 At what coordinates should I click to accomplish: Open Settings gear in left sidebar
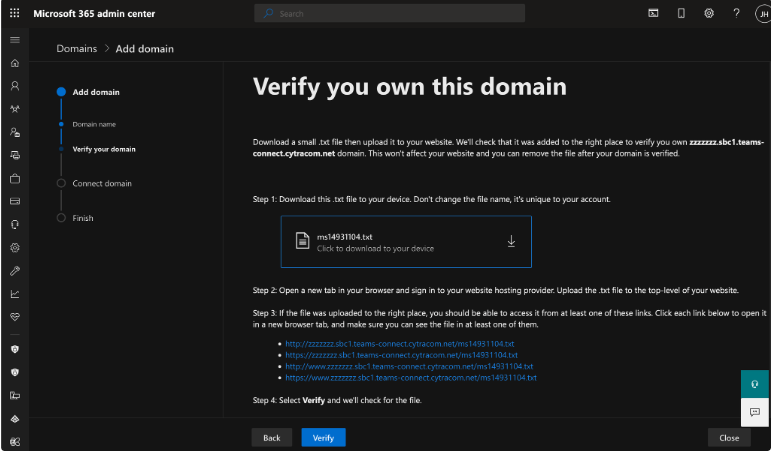pos(14,247)
